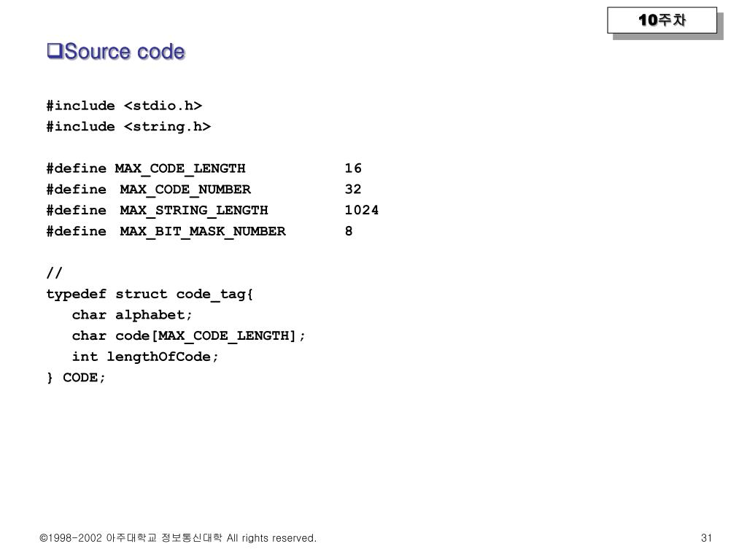Click the empty '//' comment line

[54, 273]
